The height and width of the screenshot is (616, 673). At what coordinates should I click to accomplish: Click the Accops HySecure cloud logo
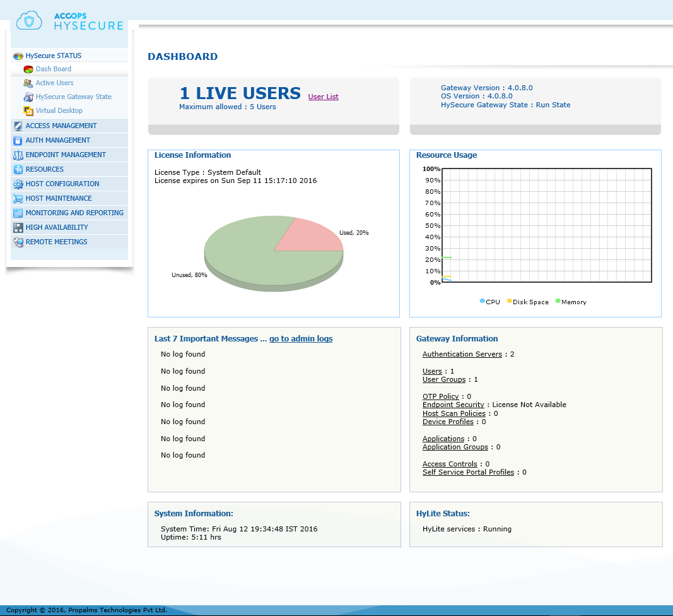[70, 21]
